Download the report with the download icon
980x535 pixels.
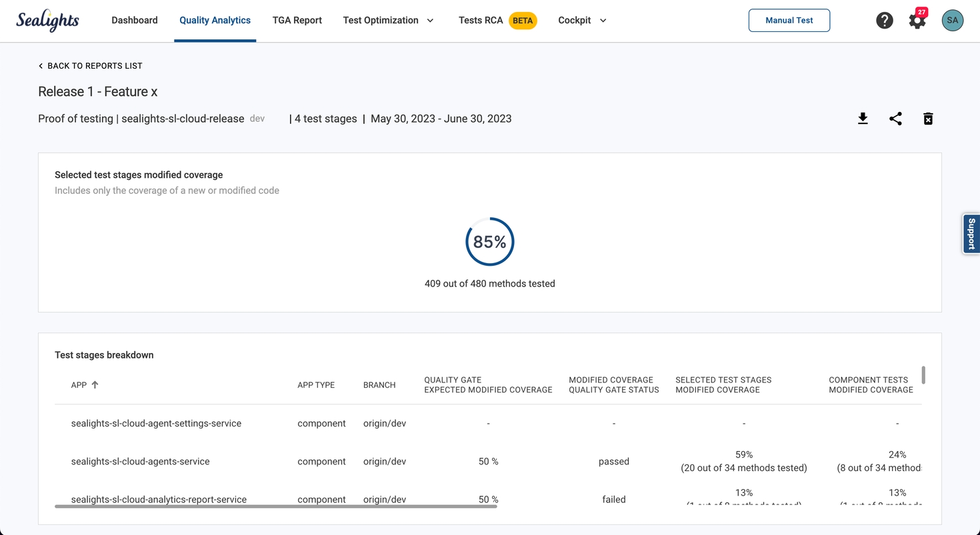tap(863, 119)
